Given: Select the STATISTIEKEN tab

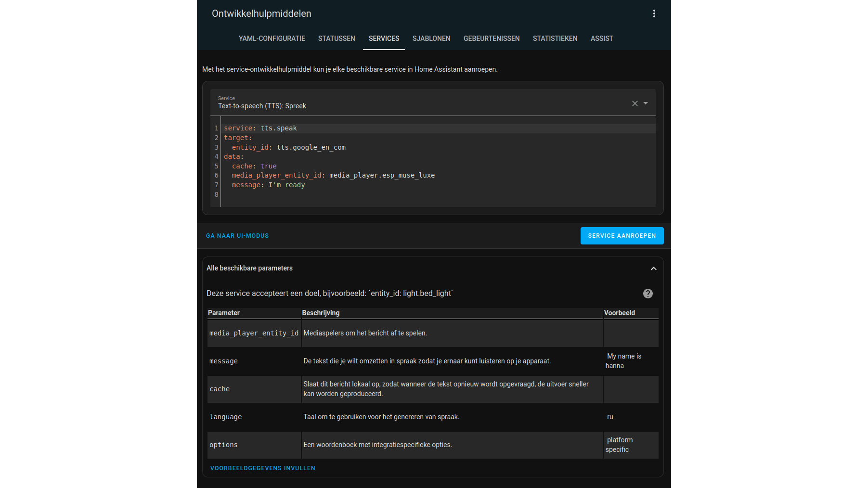Looking at the screenshot, I should 555,38.
